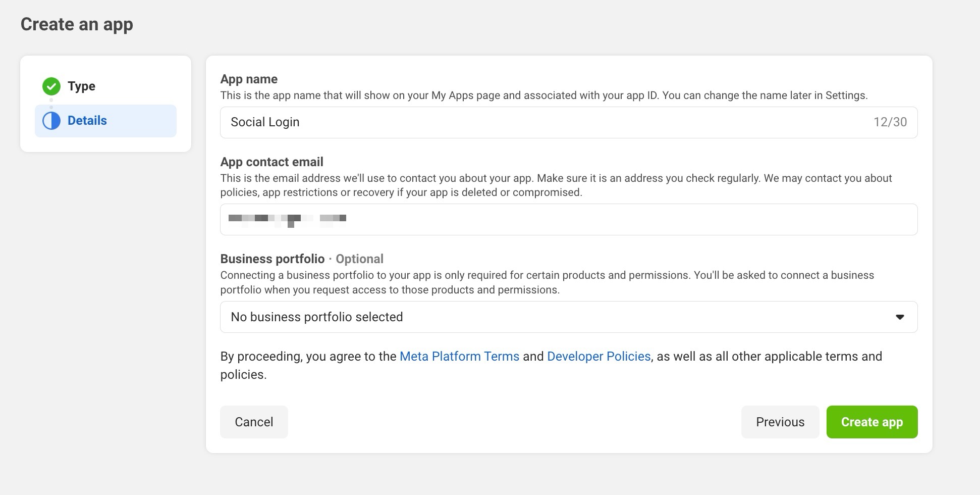
Task: Open the Meta Platform Terms link
Action: (459, 357)
